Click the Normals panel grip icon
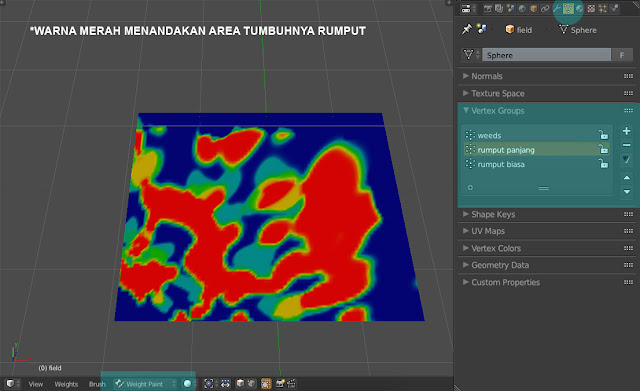 pos(628,76)
